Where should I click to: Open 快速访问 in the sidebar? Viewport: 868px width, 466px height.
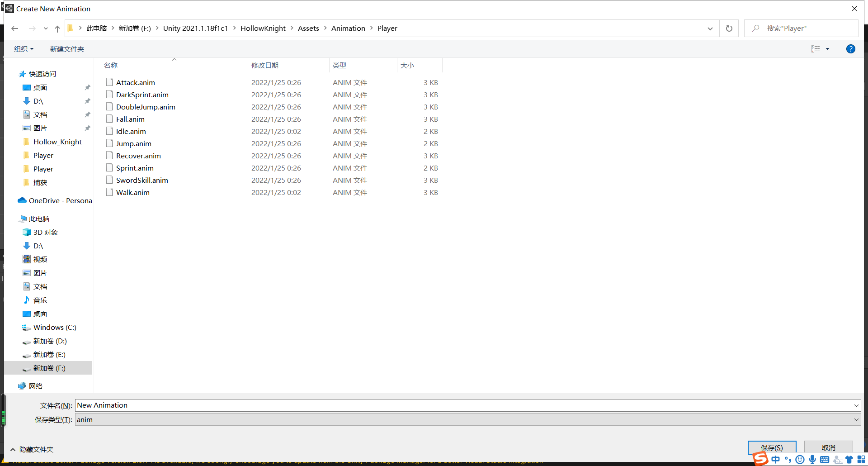42,74
